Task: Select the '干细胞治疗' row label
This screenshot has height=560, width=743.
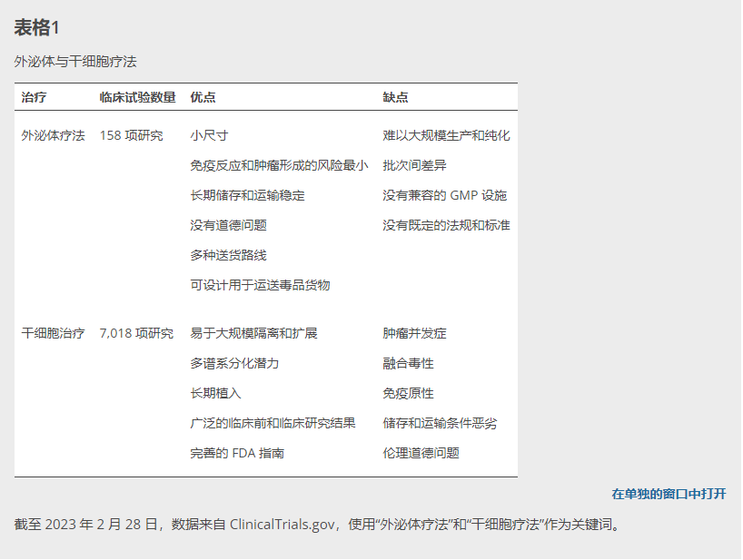Action: coord(53,333)
